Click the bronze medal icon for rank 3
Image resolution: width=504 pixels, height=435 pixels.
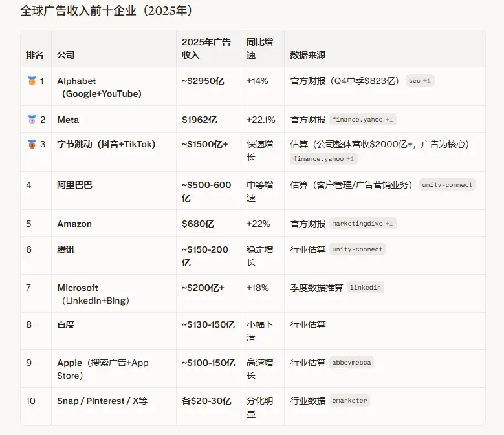point(32,144)
